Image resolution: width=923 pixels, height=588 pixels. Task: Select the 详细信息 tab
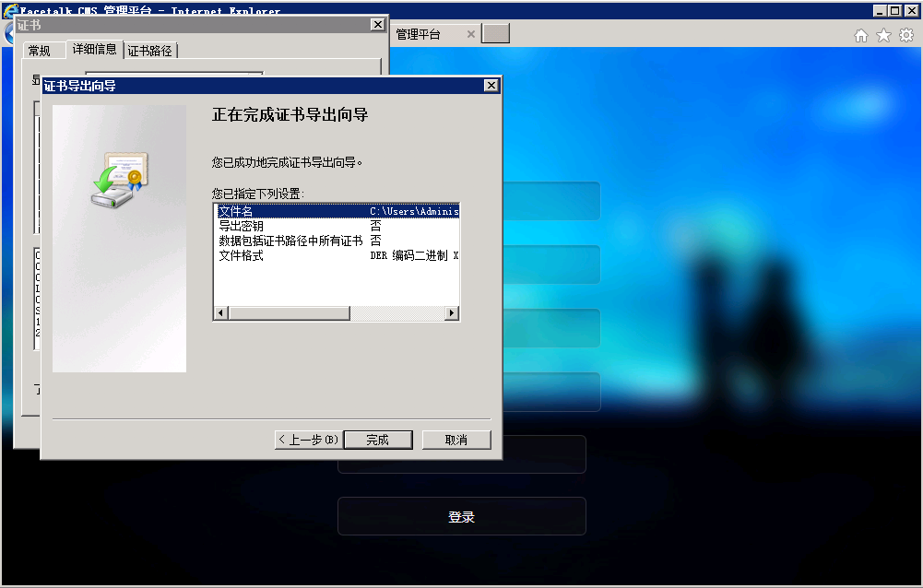click(94, 50)
